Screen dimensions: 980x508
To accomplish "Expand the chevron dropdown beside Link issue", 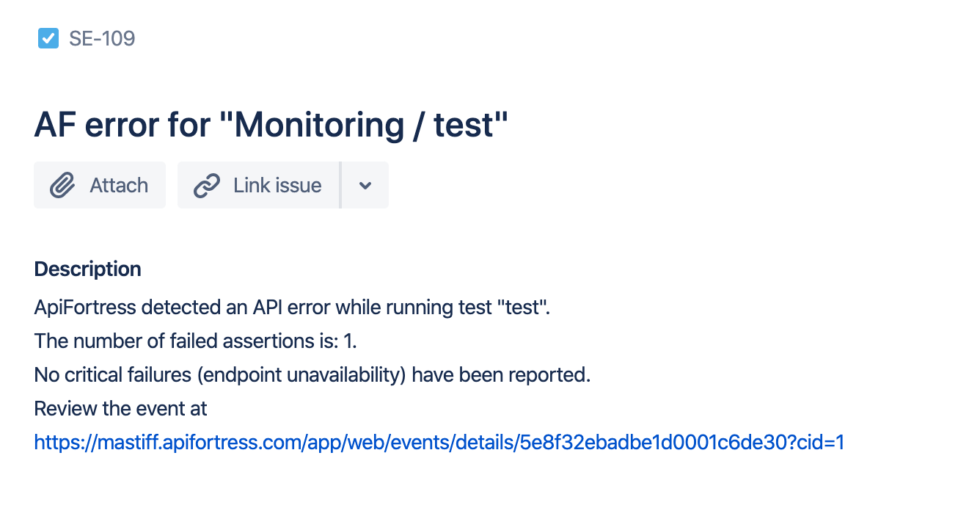I will (365, 186).
